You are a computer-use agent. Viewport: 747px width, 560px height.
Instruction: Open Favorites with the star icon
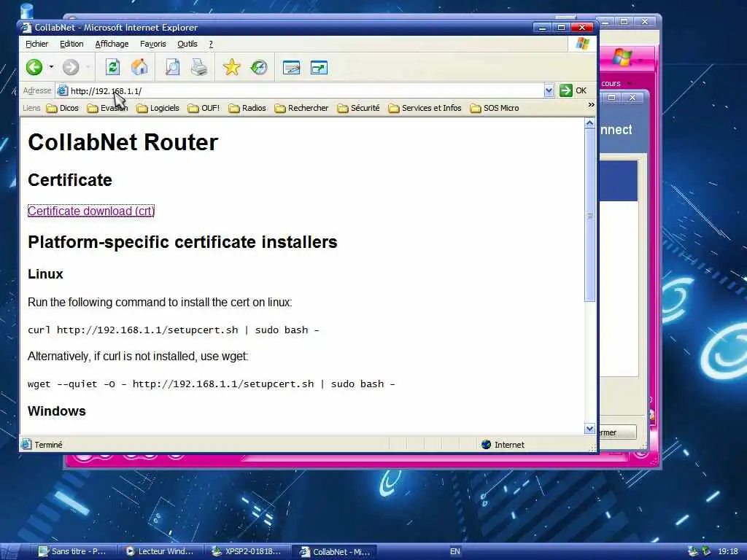[231, 67]
